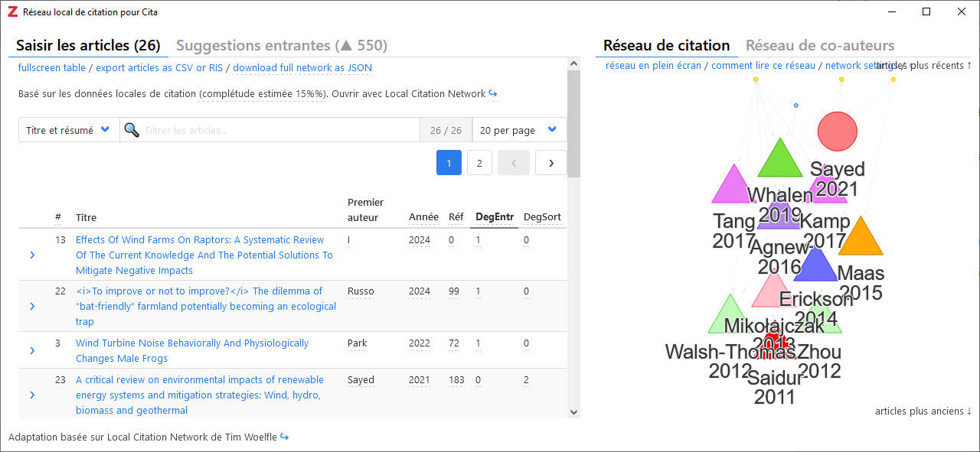
Task: Click the magenta triangle Tang 2017 node
Action: [733, 187]
